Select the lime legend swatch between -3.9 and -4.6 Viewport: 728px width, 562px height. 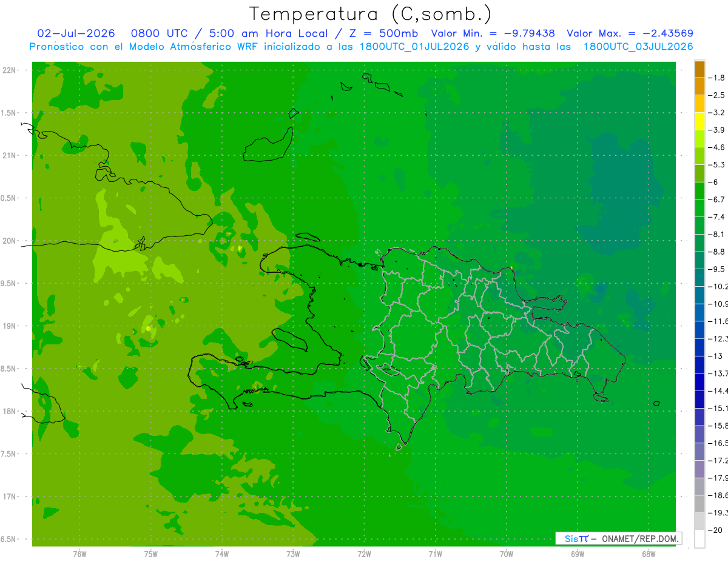(699, 139)
